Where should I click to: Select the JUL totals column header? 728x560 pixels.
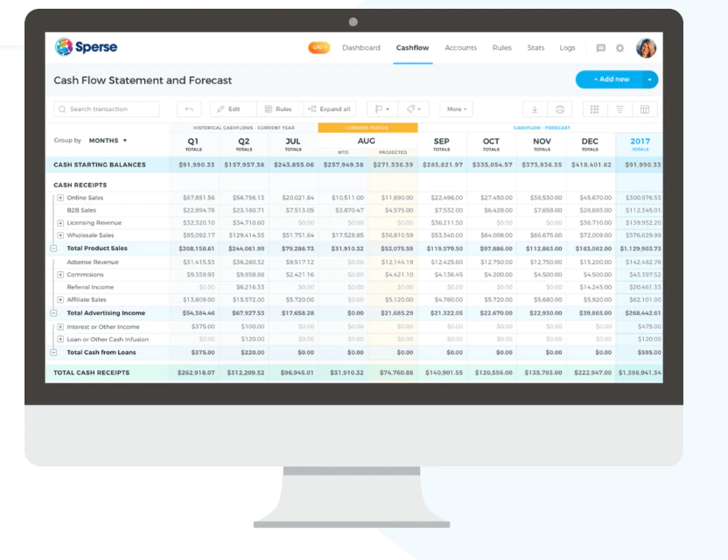pos(293,144)
